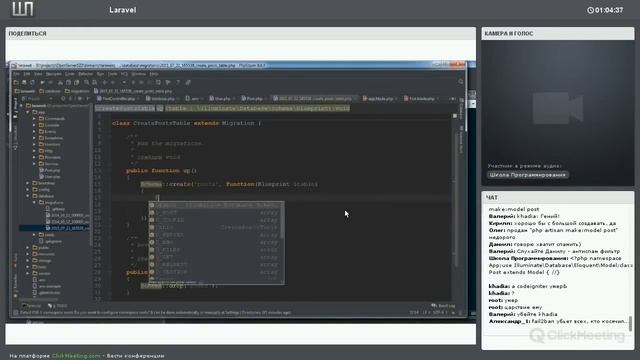The width and height of the screenshot is (640, 360).
Task: Expand the bootstrap folder in project tree
Action: click(x=28, y=183)
